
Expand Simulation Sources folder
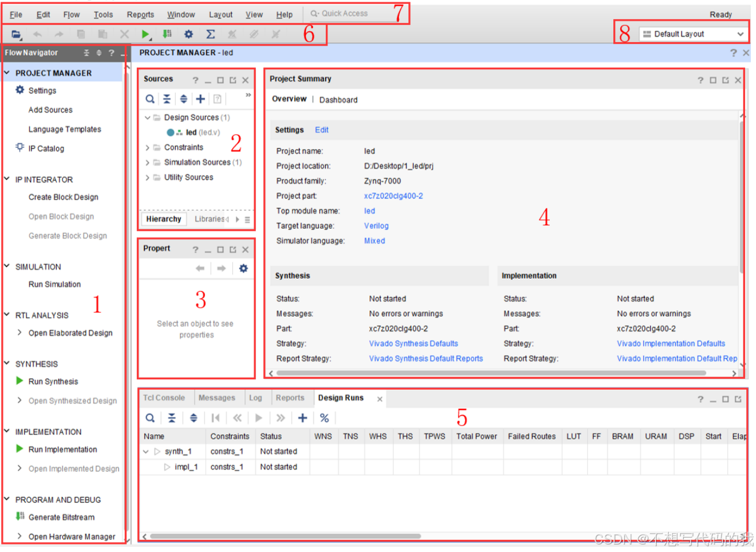tap(147, 162)
